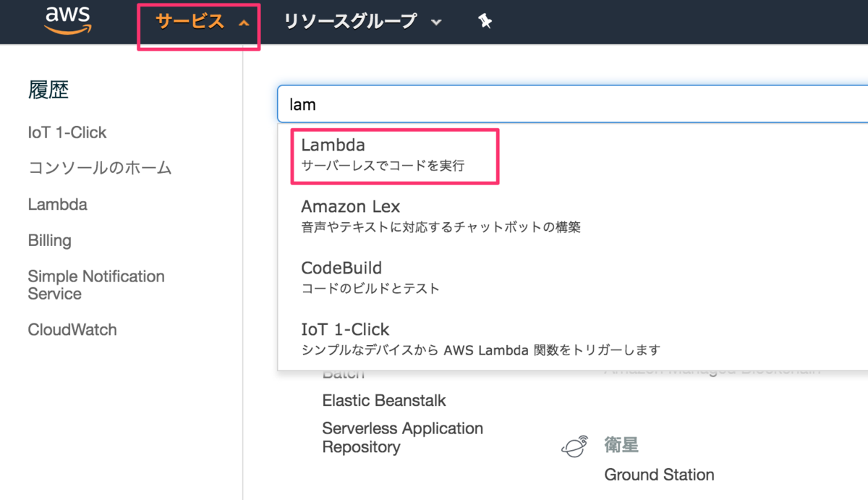Viewport: 868px width, 500px height.
Task: Select CodeBuild from the search results
Action: (341, 268)
